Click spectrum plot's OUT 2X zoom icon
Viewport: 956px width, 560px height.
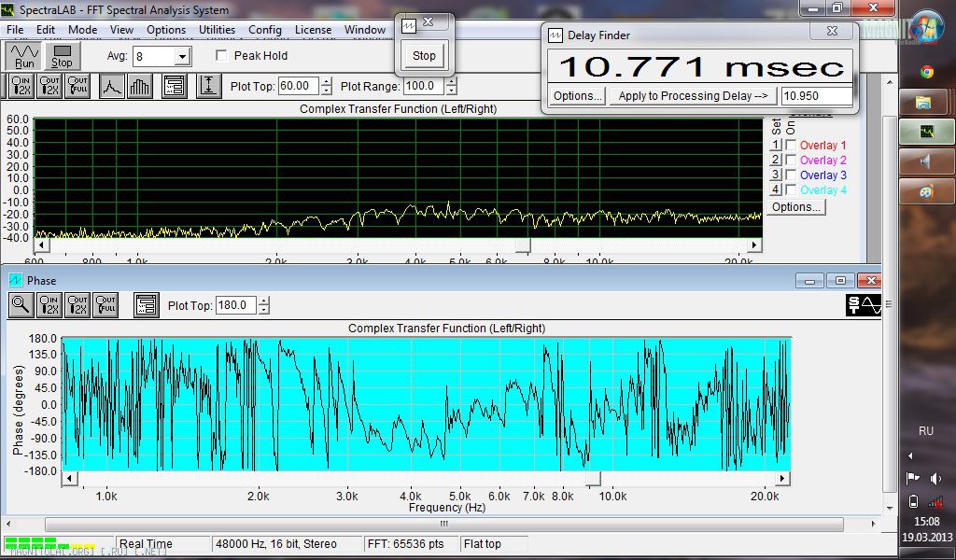[x=49, y=86]
